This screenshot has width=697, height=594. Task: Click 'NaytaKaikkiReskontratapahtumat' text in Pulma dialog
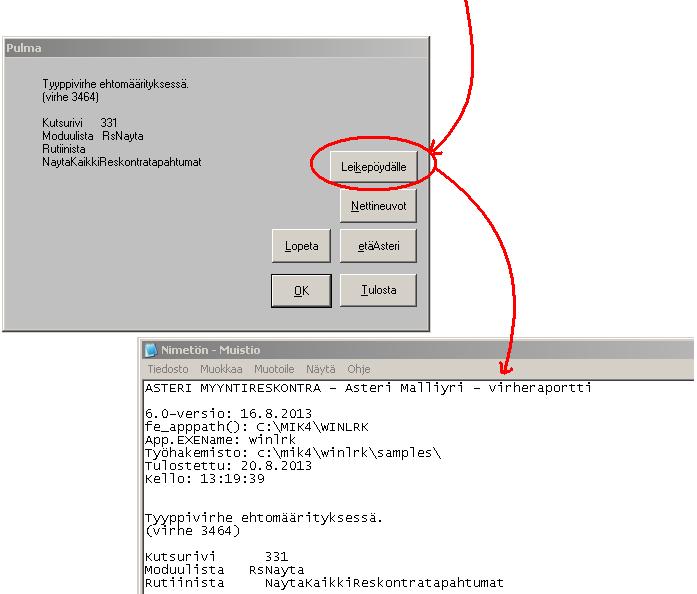tap(122, 162)
